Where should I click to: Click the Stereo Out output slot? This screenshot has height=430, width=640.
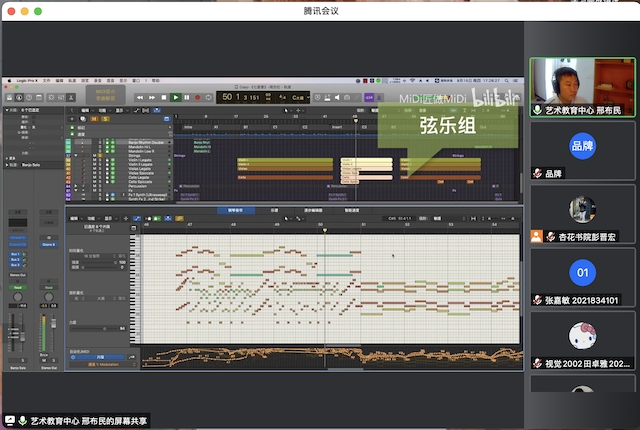tap(18, 275)
